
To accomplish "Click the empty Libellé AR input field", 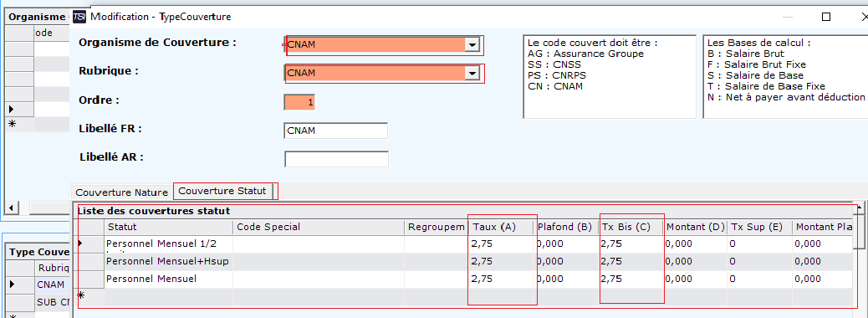I will (336, 159).
